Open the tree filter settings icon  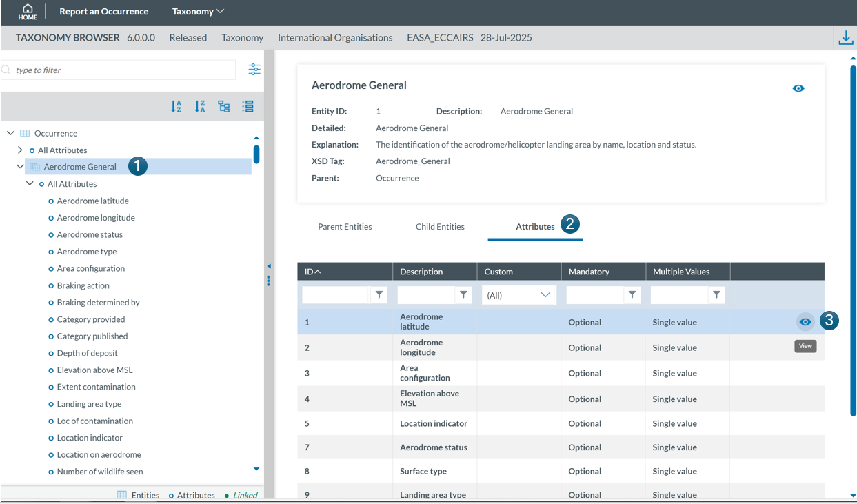pyautogui.click(x=254, y=70)
